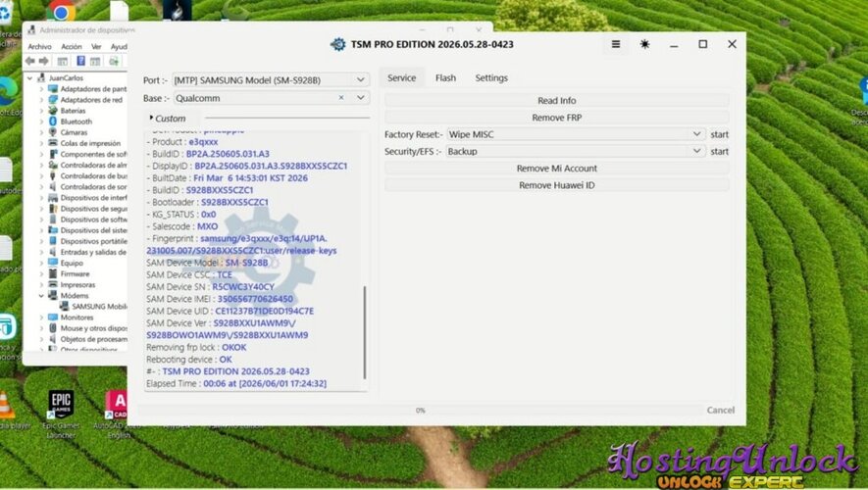Open Google Chrome desktop icon

click(x=61, y=11)
